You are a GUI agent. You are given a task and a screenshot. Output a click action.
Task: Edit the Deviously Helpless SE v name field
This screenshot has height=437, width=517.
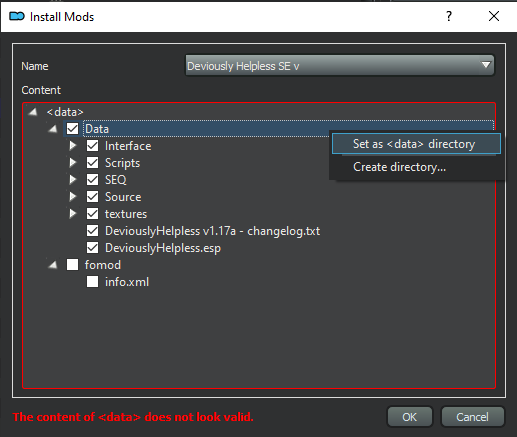click(x=339, y=66)
